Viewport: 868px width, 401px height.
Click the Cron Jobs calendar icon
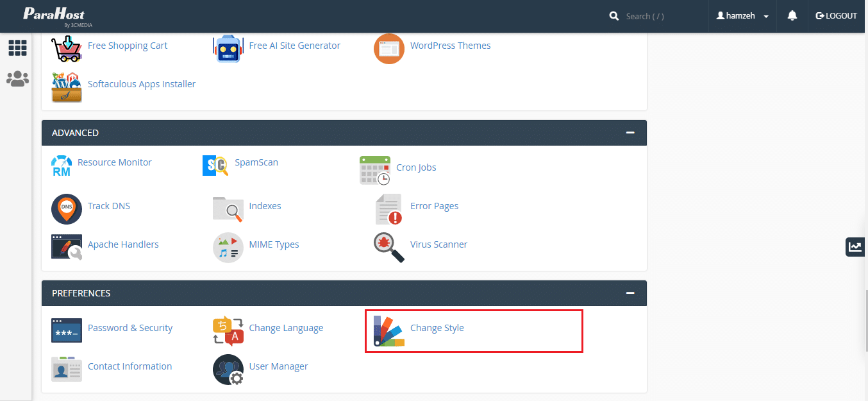click(374, 170)
